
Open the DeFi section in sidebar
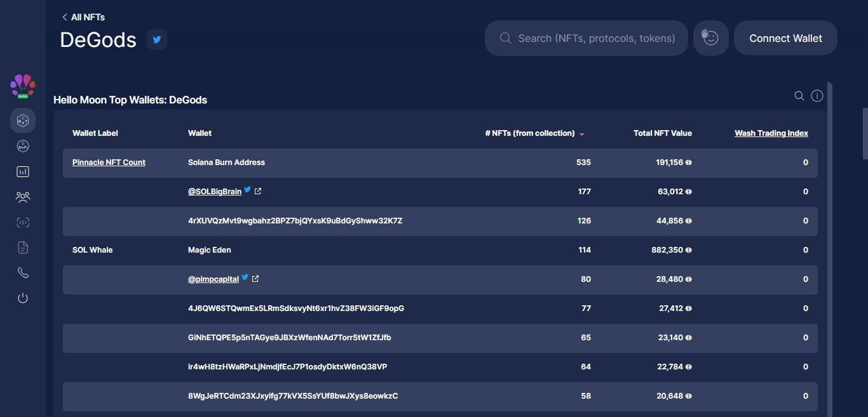click(23, 146)
